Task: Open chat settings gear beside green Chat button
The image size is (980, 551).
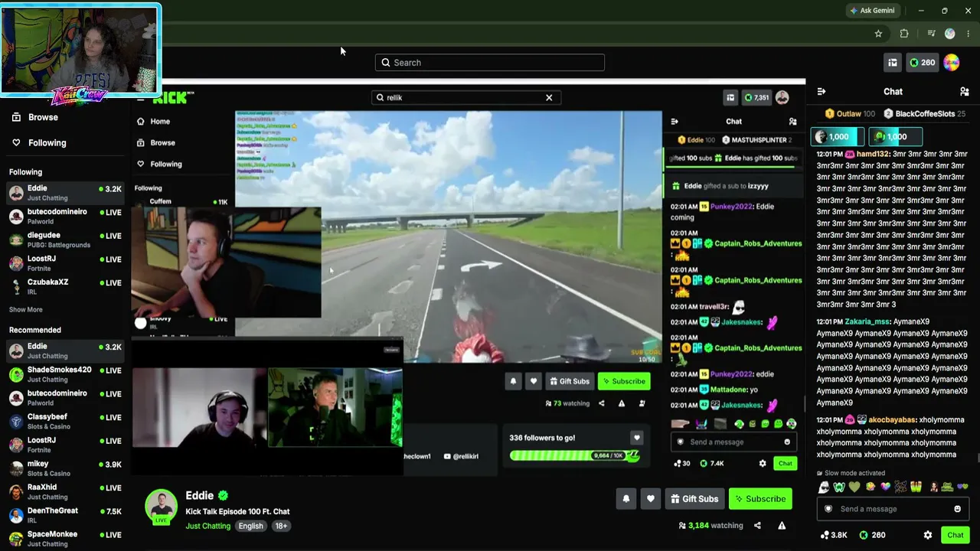Action: click(928, 535)
